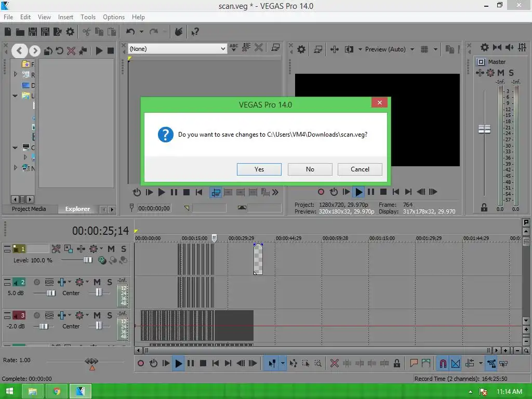Open File Explorer from the Windows taskbar
Screen dimensions: 532x399
pyautogui.click(x=32, y=392)
